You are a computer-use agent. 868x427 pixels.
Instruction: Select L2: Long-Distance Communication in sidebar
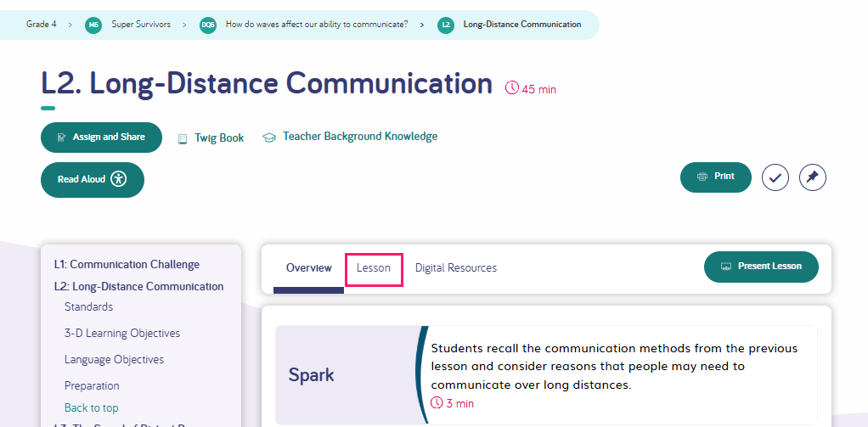coord(139,287)
